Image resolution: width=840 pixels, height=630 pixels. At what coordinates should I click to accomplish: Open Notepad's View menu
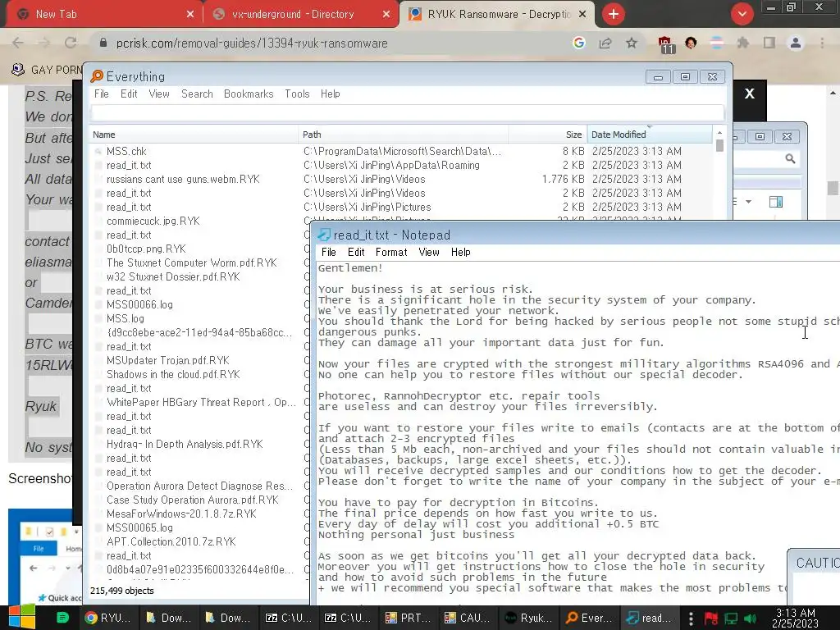pyautogui.click(x=428, y=253)
